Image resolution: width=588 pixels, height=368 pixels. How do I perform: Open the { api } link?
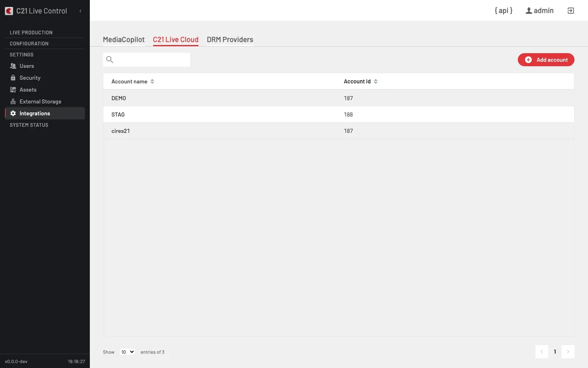503,11
